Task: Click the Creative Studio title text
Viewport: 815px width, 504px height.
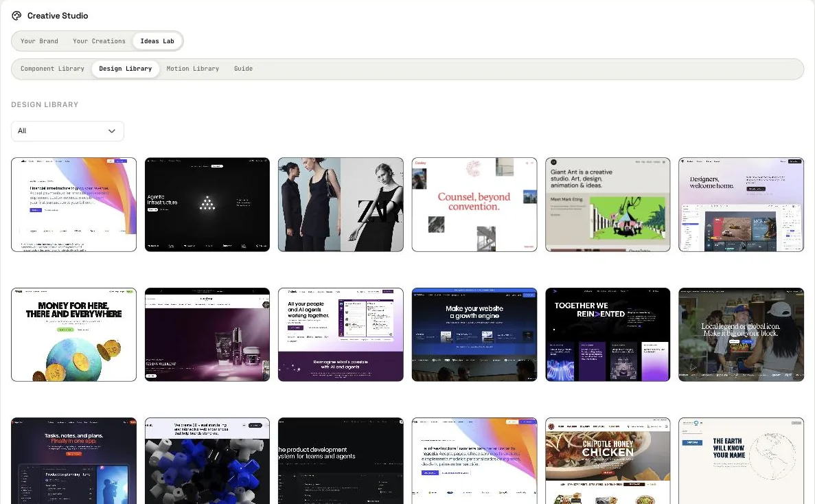Action: [58, 16]
